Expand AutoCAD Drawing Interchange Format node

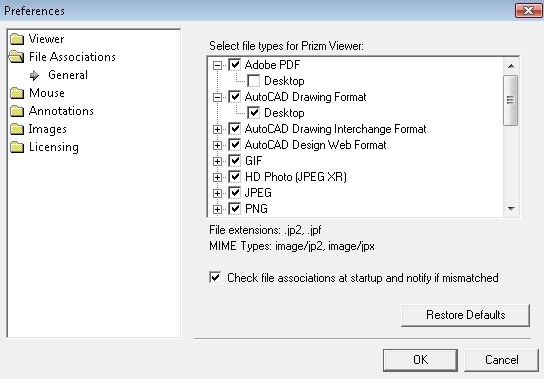coord(218,129)
